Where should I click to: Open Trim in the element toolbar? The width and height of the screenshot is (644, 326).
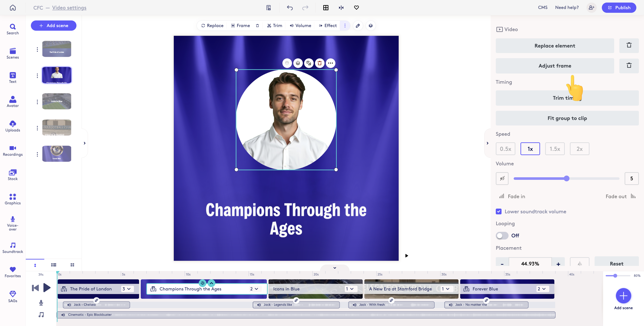[x=275, y=26]
